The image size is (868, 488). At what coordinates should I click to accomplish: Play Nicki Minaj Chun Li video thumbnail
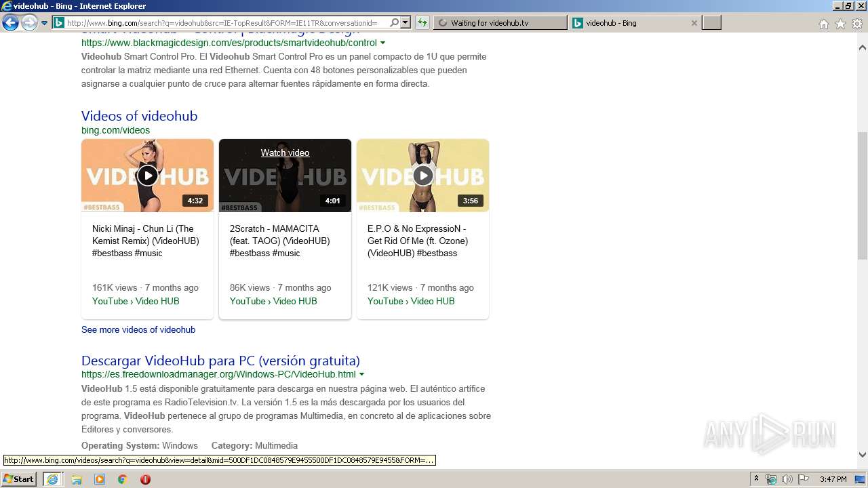coord(147,176)
